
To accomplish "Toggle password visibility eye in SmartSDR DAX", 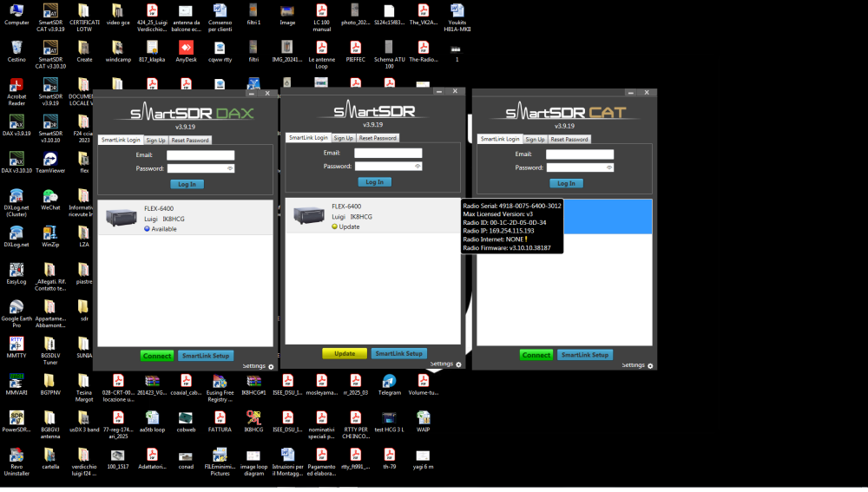I will tap(230, 168).
